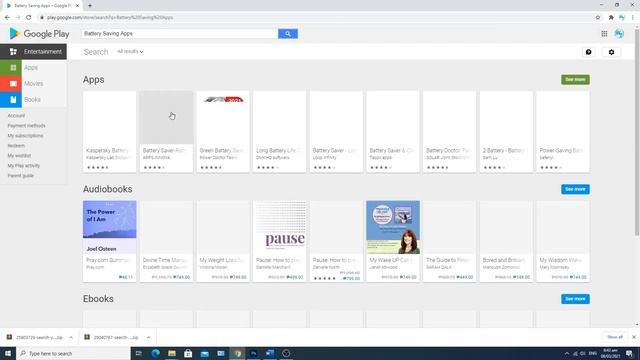Open the settings gear icon
Image resolution: width=640 pixels, height=360 pixels.
[x=611, y=52]
